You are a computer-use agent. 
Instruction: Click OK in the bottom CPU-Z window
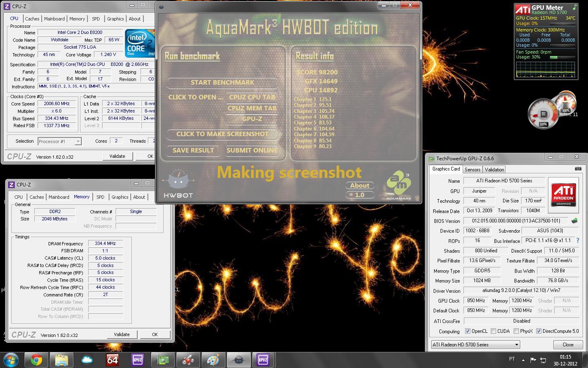coord(155,334)
